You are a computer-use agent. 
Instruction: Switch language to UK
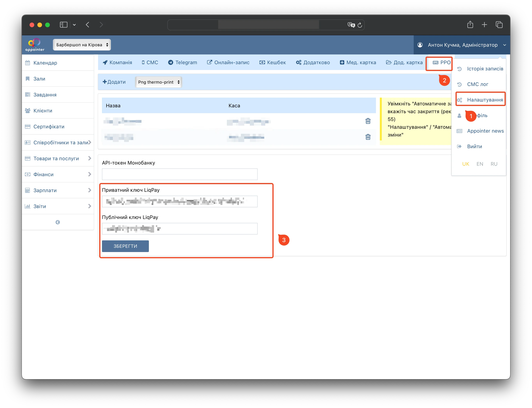(465, 164)
